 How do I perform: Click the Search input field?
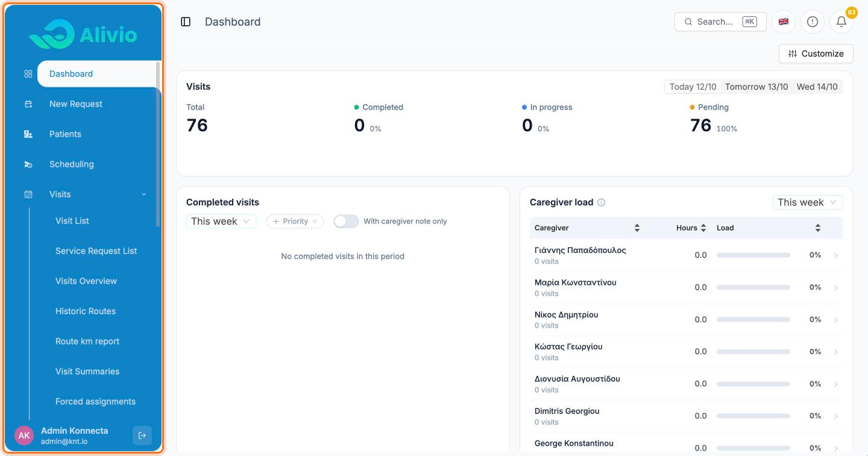720,22
